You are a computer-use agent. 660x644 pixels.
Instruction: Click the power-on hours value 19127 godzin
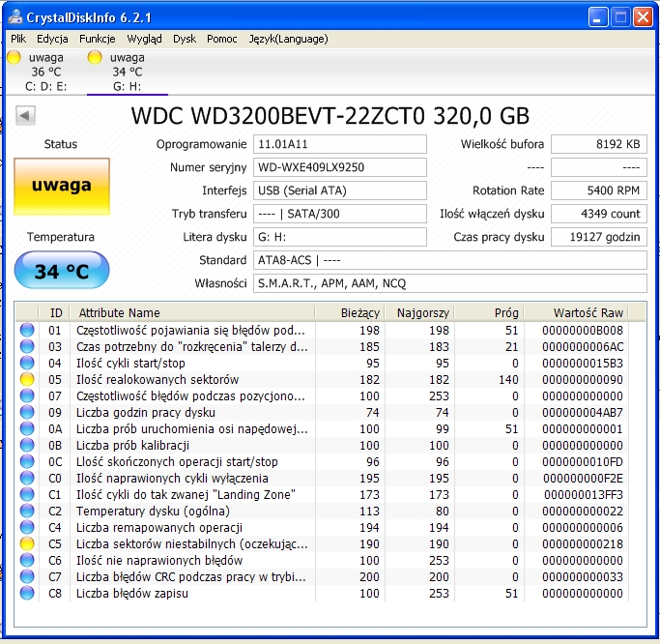599,237
